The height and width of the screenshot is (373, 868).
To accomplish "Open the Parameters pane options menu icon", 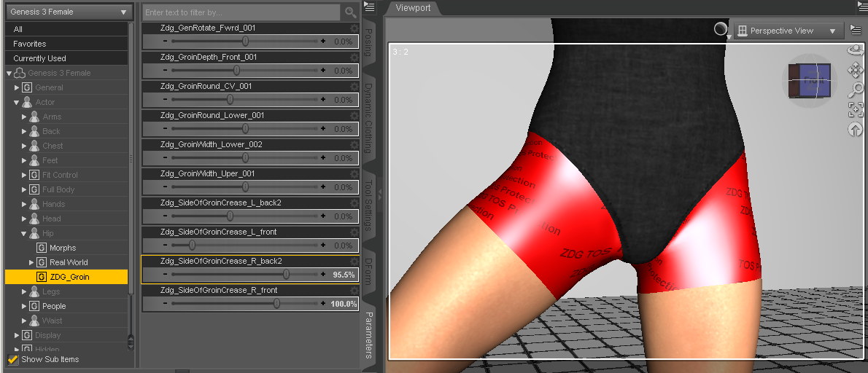I will pos(369,7).
